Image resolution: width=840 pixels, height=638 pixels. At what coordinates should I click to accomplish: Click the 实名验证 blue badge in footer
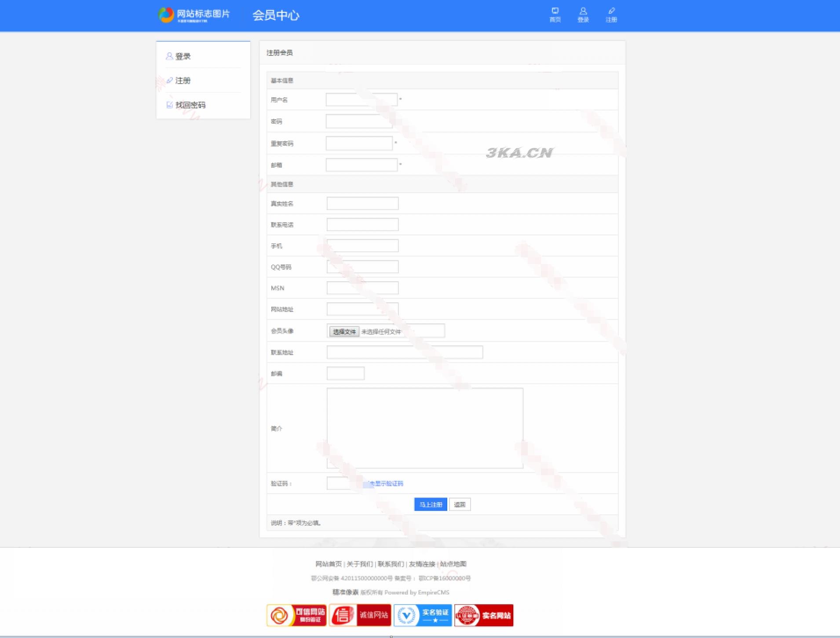click(423, 615)
